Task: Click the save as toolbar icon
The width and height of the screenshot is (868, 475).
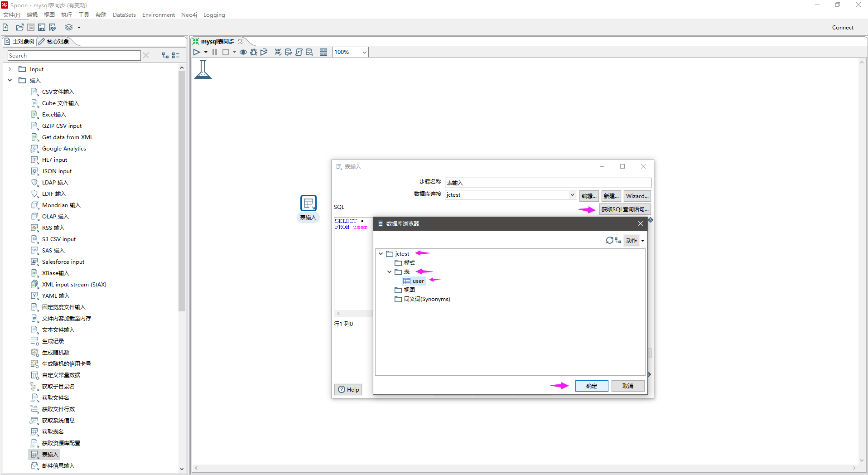Action: point(53,27)
